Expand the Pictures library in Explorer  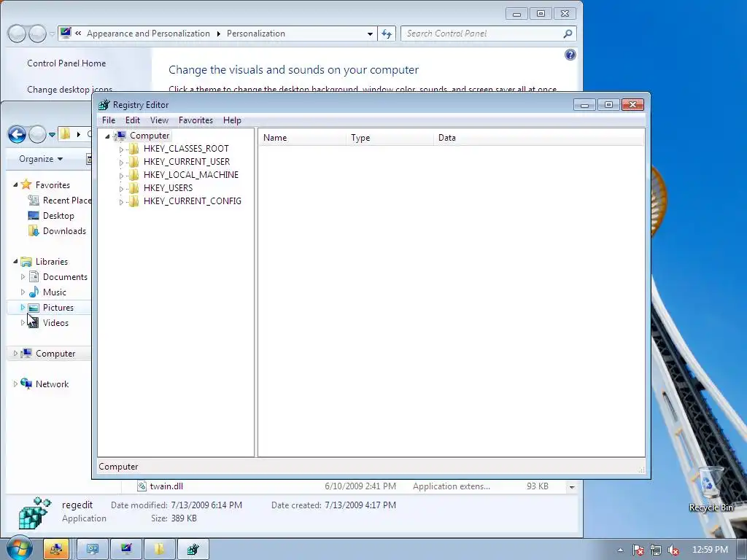(23, 308)
